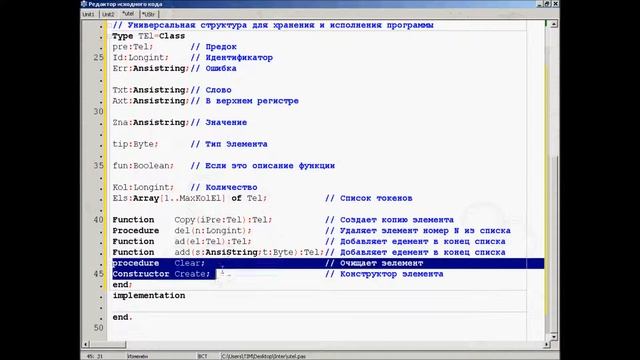Click the final 'end.' line
This screenshot has width=640, height=360.
click(x=122, y=317)
